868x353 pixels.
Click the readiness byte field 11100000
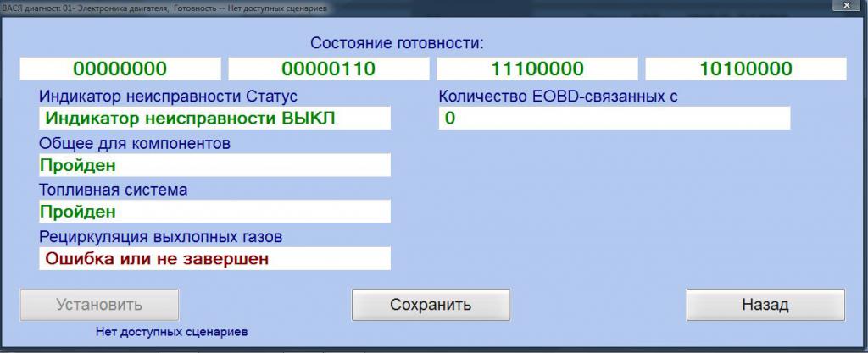click(537, 69)
